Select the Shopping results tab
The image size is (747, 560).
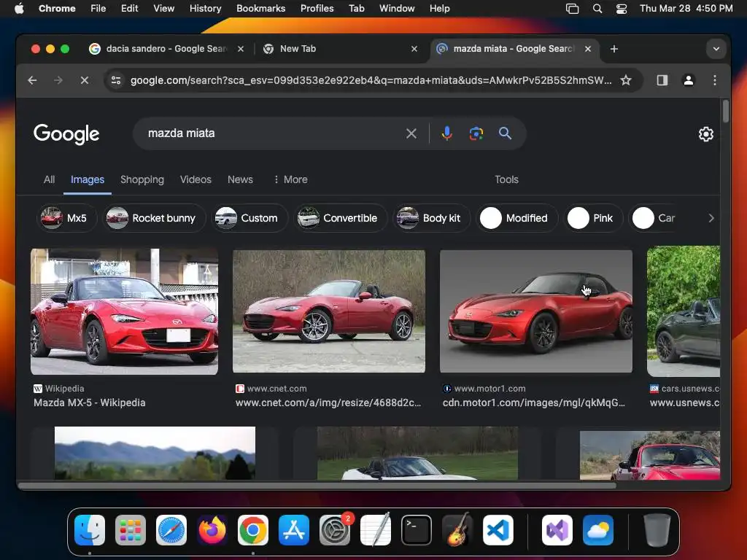(142, 179)
